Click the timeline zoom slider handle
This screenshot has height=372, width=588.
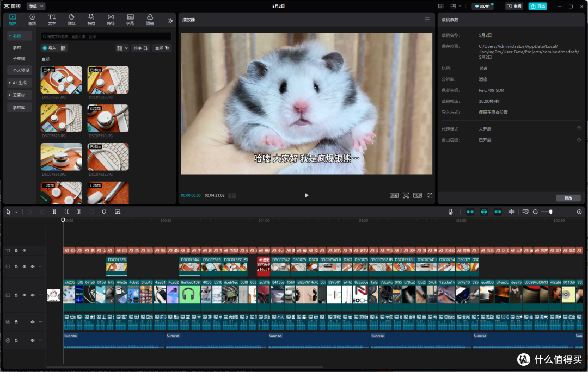[550, 212]
